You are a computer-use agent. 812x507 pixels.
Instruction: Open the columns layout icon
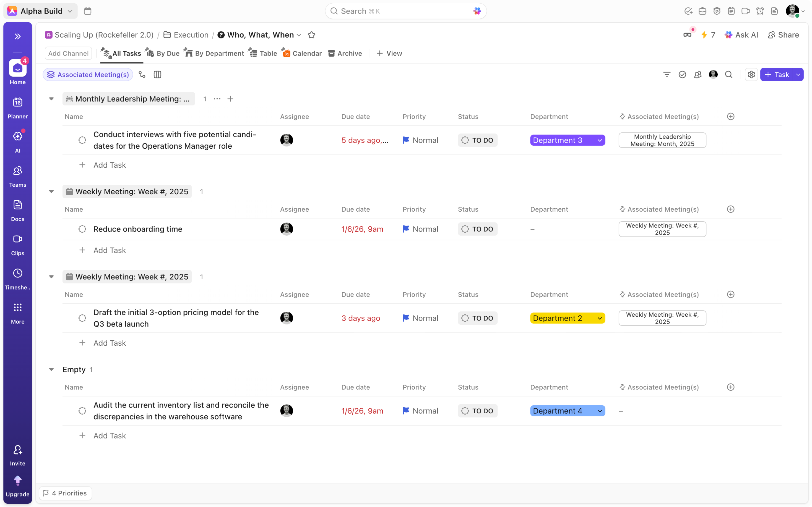coord(157,74)
